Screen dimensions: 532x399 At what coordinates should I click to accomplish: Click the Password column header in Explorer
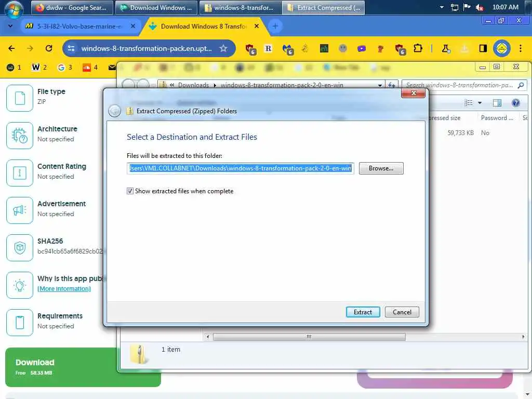497,118
